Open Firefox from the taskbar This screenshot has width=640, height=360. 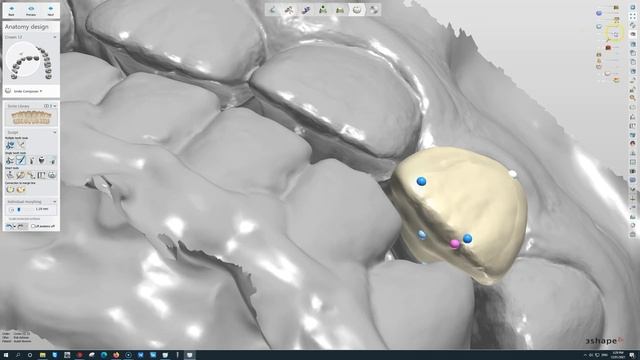coord(116,355)
